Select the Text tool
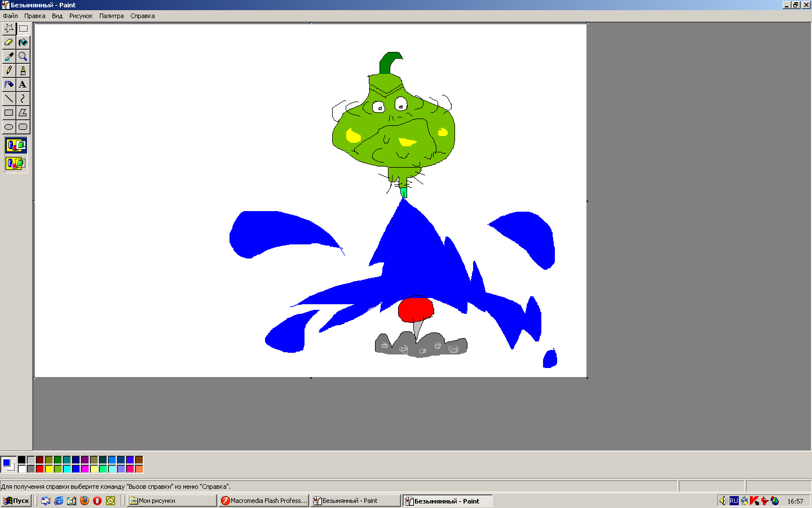The image size is (812, 508). point(23,85)
